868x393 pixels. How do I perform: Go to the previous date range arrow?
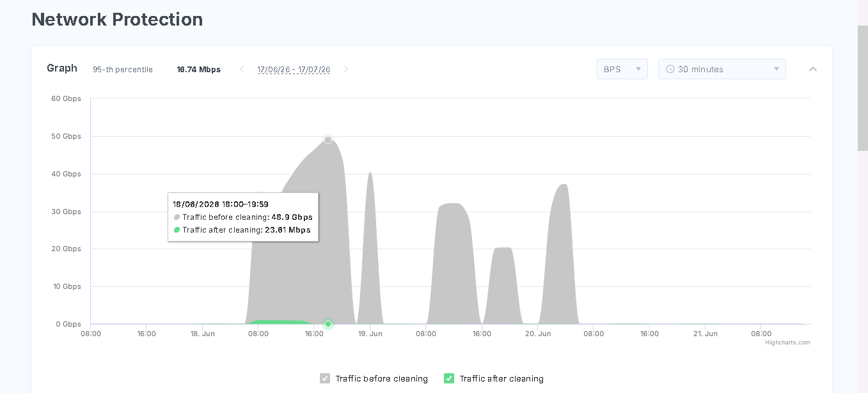242,69
